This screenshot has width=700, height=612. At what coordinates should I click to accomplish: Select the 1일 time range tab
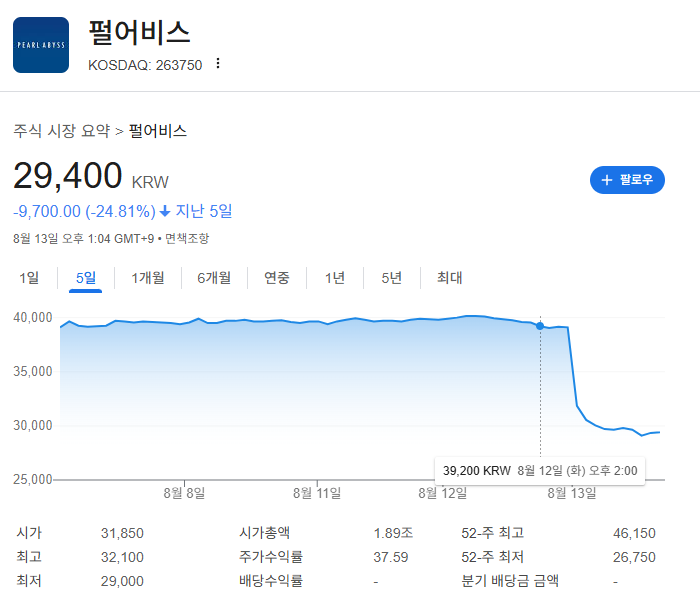[30, 278]
